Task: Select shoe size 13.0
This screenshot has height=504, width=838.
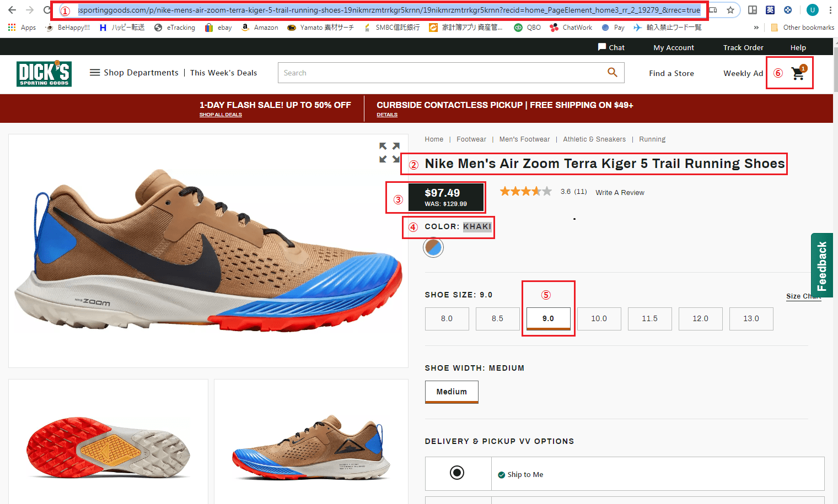Action: pyautogui.click(x=751, y=318)
